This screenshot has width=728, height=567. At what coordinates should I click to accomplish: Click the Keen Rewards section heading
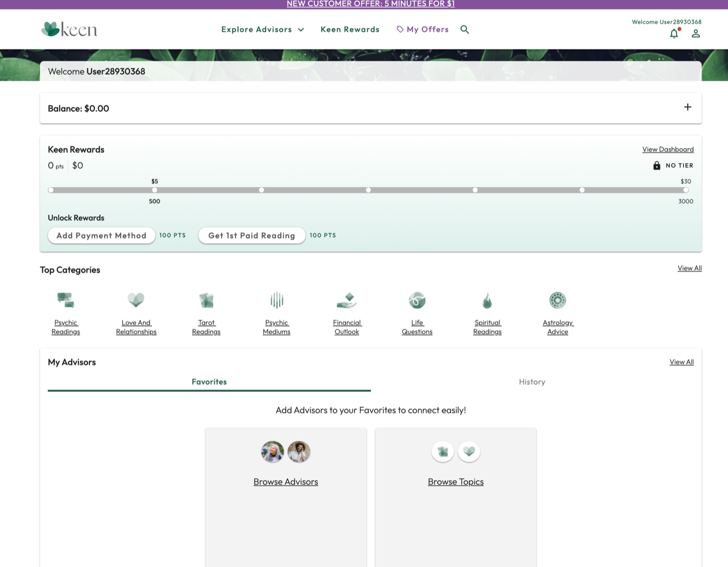(76, 150)
